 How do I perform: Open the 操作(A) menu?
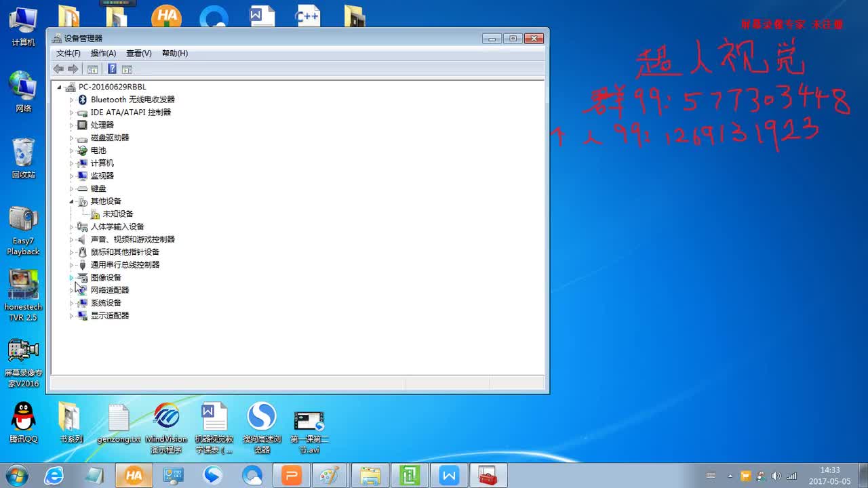103,53
